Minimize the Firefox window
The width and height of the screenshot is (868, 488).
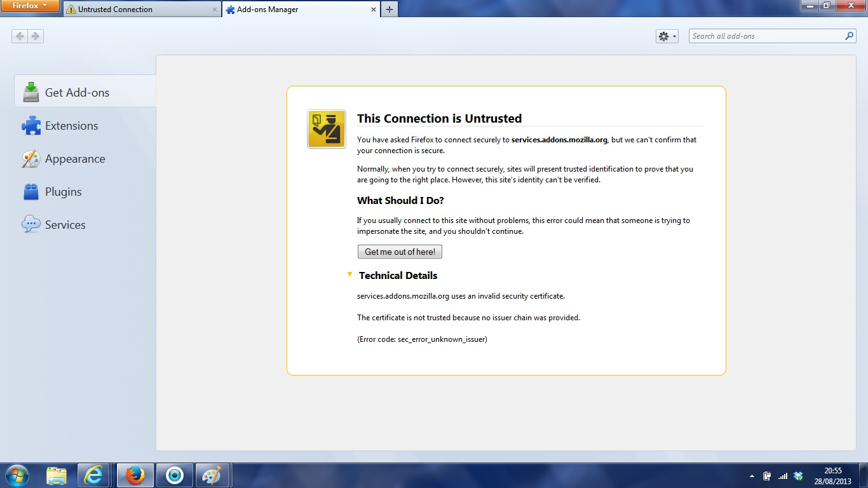coord(810,6)
